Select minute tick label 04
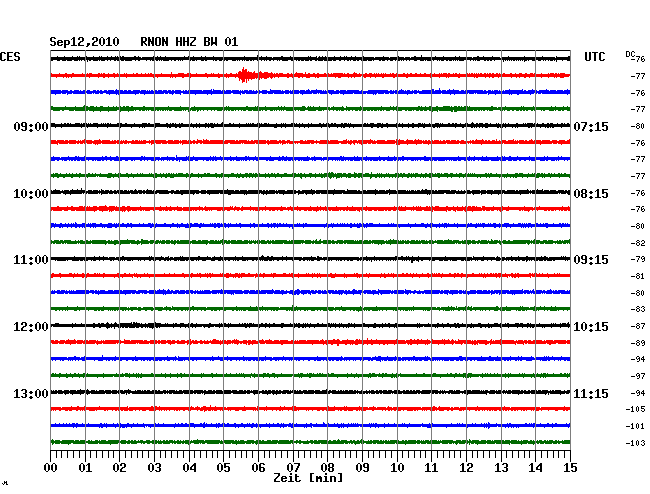The height and width of the screenshot is (494, 650). 189,468
